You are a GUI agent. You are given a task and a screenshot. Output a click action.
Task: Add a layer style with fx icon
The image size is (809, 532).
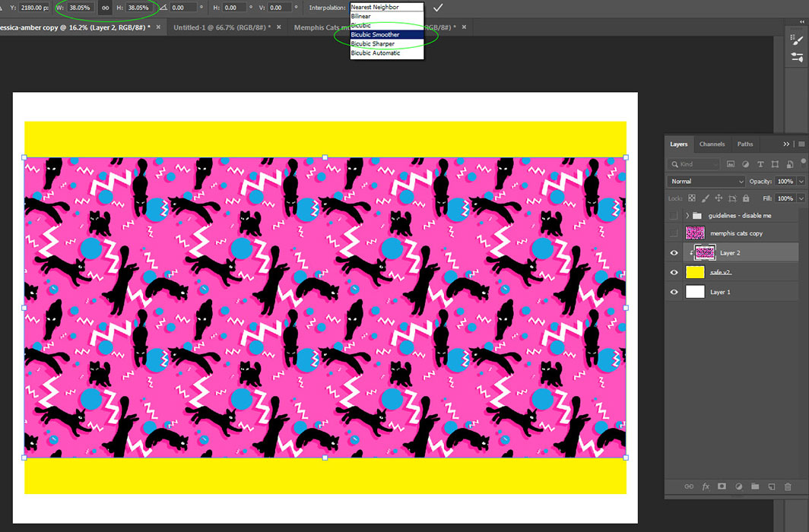tap(706, 486)
